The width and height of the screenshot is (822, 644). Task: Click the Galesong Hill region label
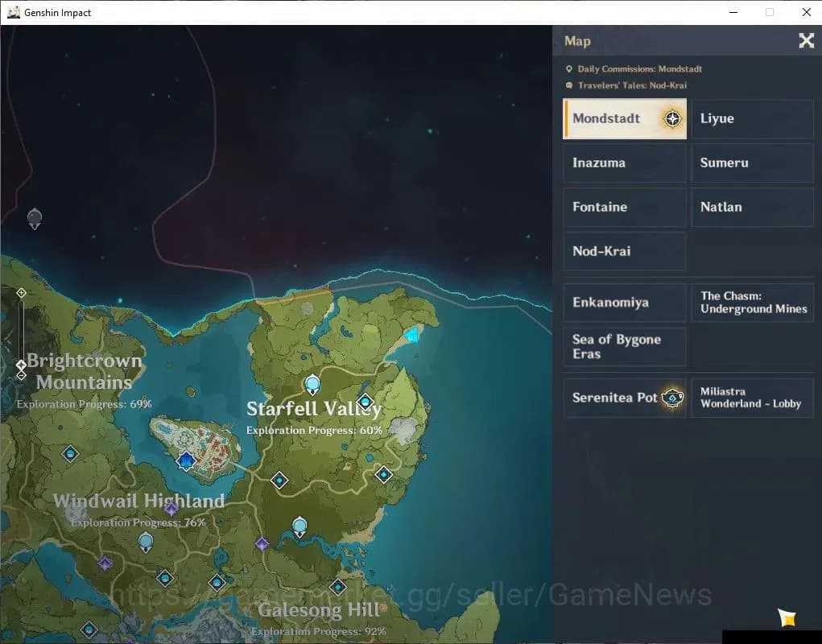tap(319, 610)
